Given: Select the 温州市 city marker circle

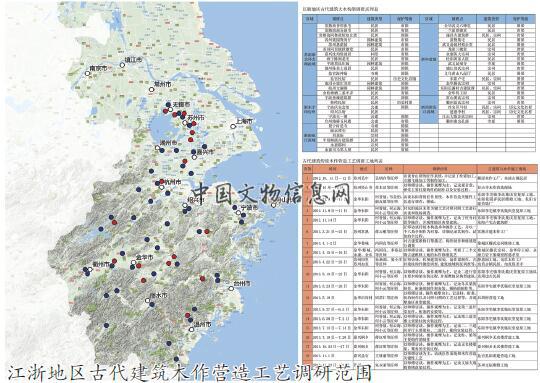Looking at the screenshot, I should 191,329.
